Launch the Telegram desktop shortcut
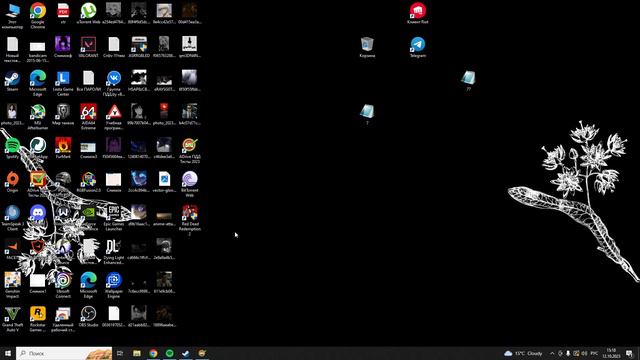 pos(418,47)
